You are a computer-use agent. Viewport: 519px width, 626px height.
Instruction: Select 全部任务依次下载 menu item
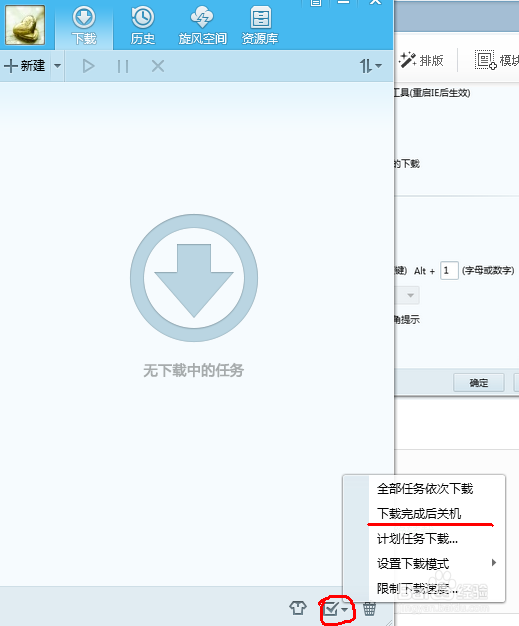(424, 488)
